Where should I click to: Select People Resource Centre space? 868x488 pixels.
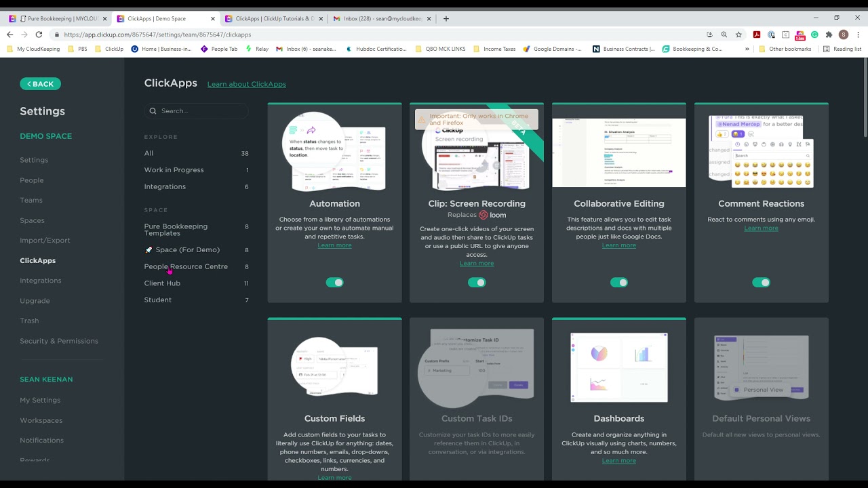(196, 266)
